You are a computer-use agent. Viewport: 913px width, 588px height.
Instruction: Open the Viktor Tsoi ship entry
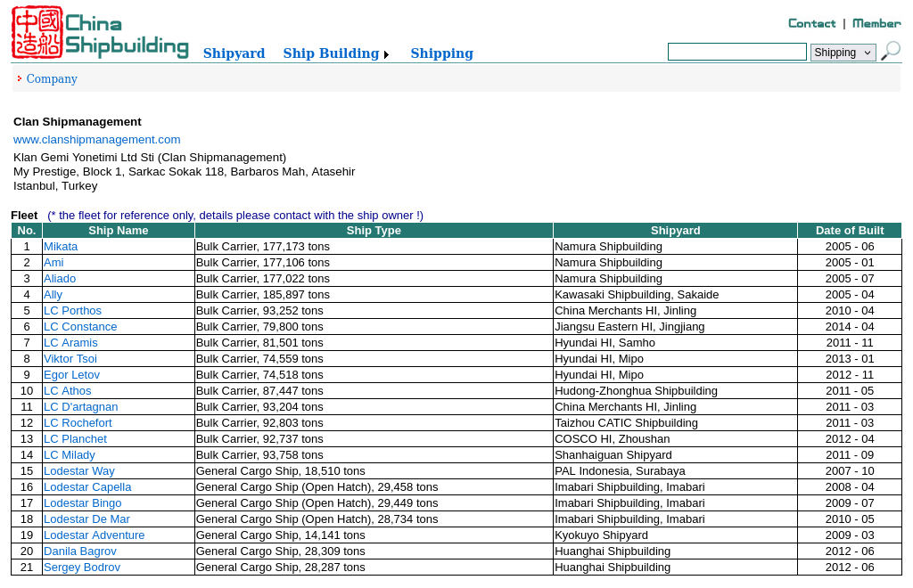(x=70, y=359)
